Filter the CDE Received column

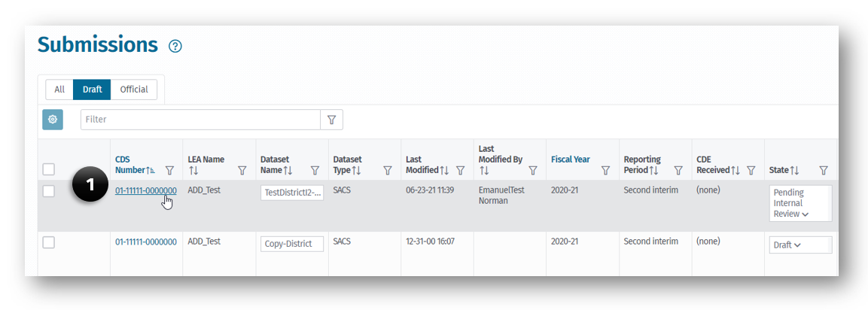(x=751, y=171)
